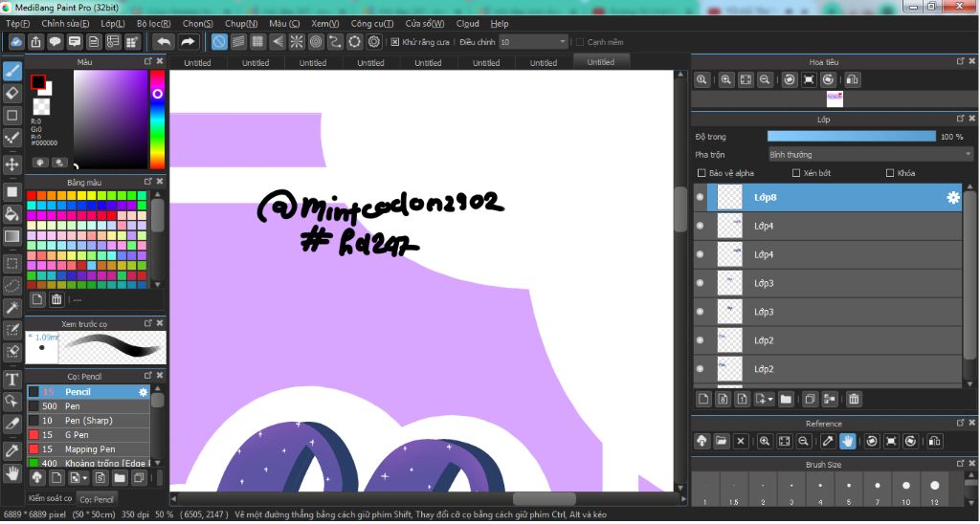Viewport: 980px width, 524px height.
Task: Add a new 8-bit layer
Action: click(724, 399)
